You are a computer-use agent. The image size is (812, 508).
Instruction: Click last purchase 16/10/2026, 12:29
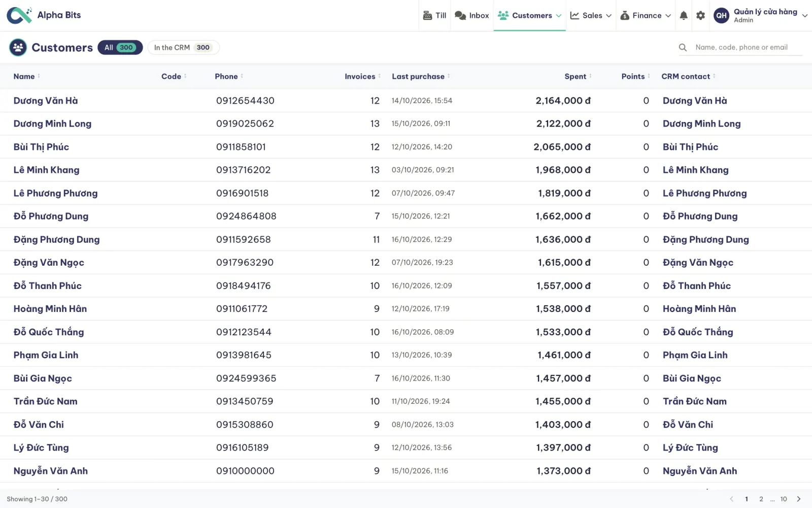(421, 239)
